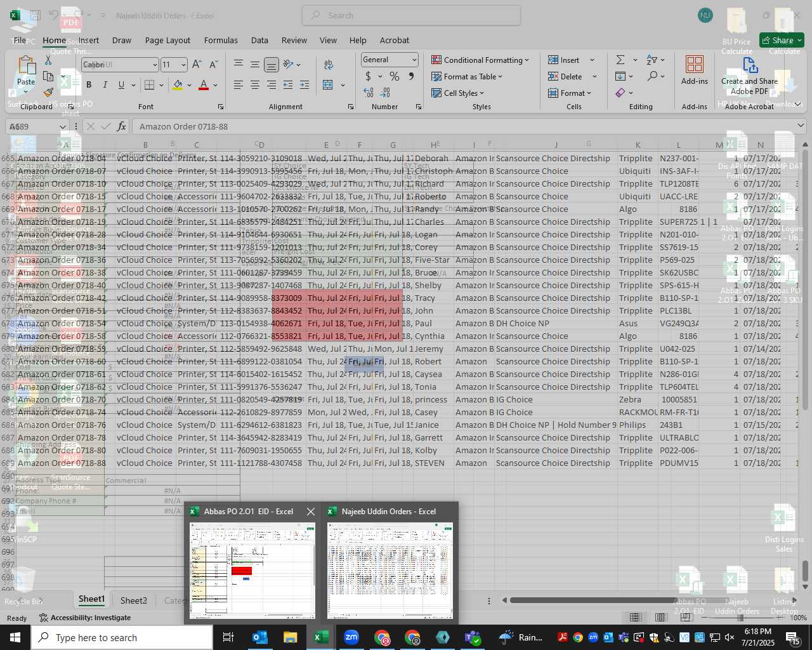Click the Insert Function fx icon

click(x=122, y=126)
